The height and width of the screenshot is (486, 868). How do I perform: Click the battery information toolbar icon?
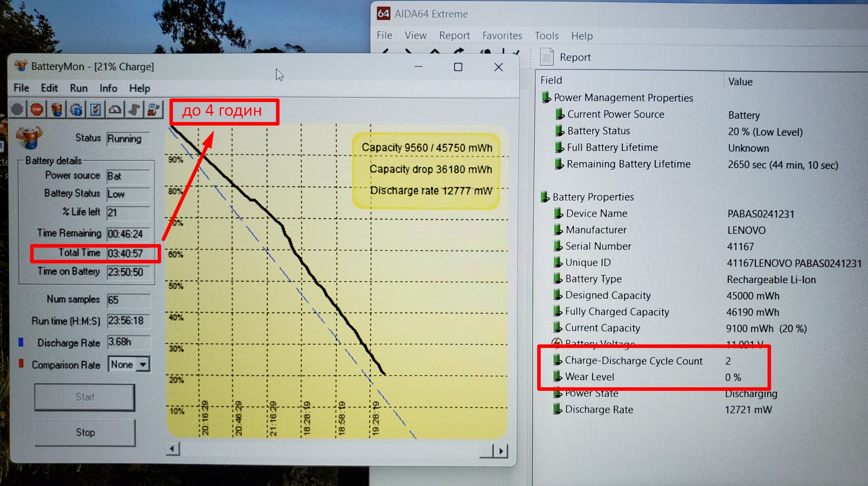[x=57, y=110]
